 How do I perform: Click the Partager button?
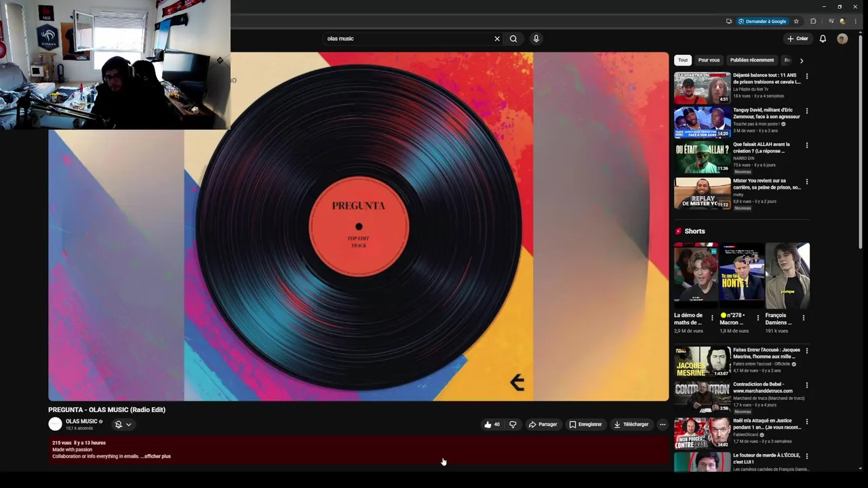click(542, 424)
